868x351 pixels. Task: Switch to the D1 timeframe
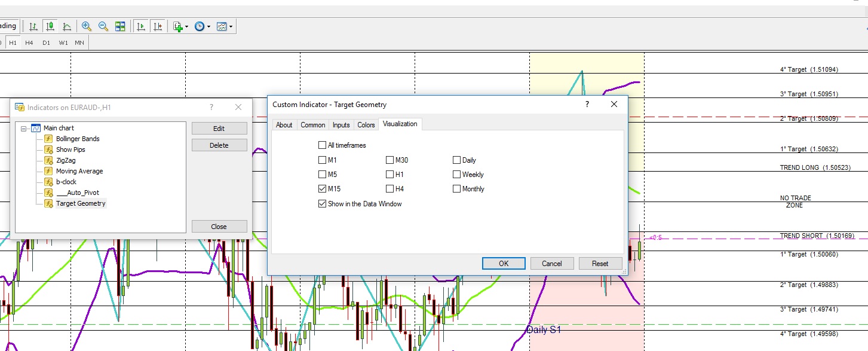click(x=46, y=42)
